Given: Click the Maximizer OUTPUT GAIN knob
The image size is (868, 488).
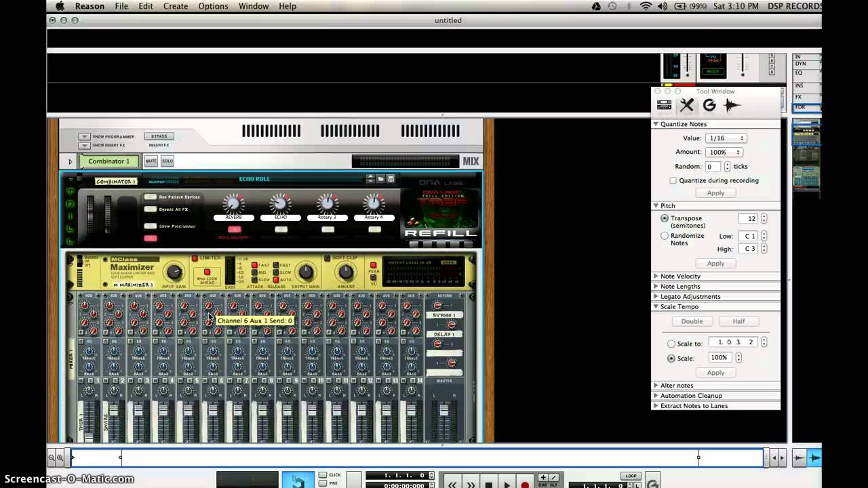Looking at the screenshot, I should pyautogui.click(x=306, y=272).
